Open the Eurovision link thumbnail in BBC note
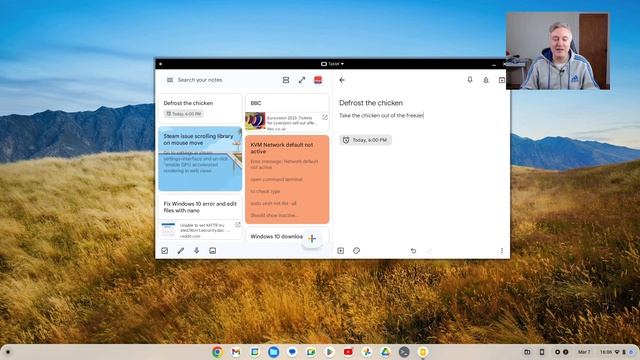Viewport: 640px width, 360px height. click(255, 121)
